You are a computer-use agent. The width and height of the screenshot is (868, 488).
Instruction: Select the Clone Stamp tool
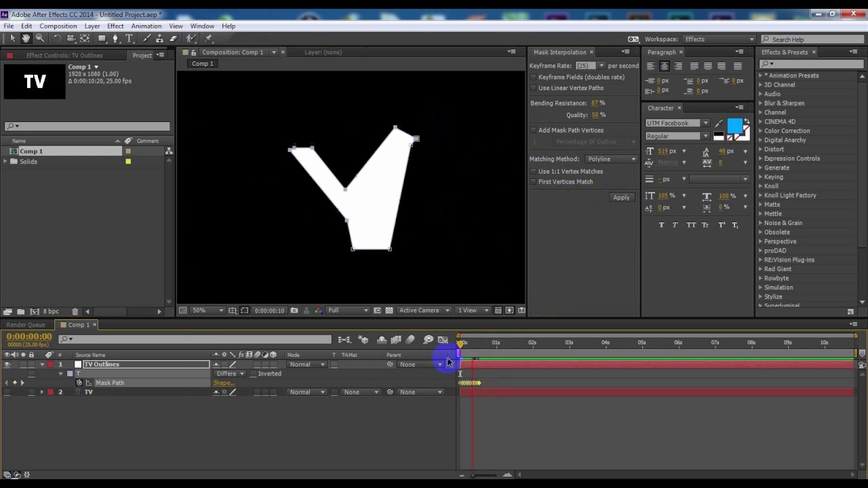click(159, 39)
